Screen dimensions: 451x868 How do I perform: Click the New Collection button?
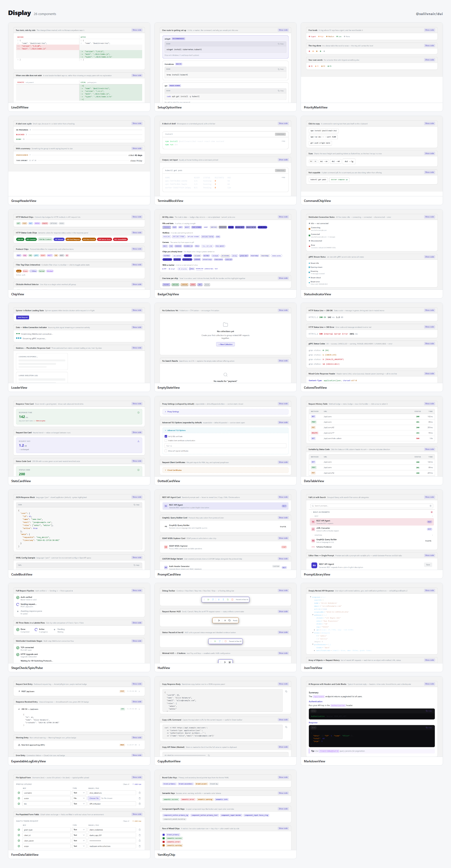click(x=225, y=344)
